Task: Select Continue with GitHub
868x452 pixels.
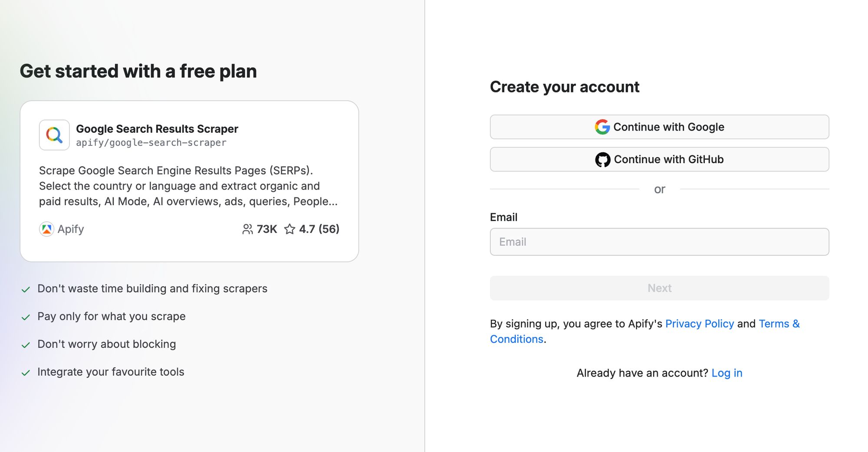Action: [x=659, y=159]
